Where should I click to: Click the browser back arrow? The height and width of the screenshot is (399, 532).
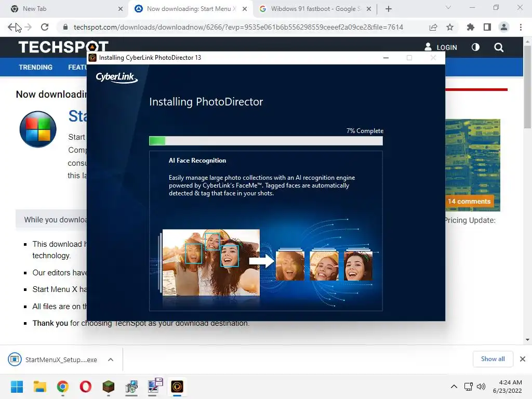(x=11, y=27)
